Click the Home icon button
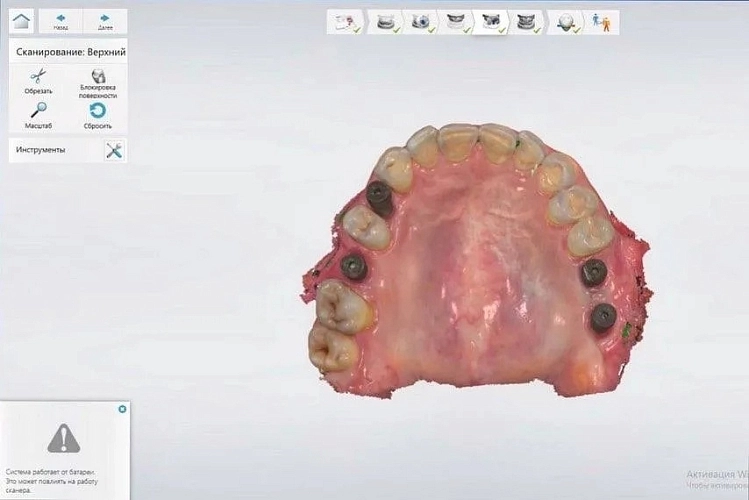 point(21,20)
